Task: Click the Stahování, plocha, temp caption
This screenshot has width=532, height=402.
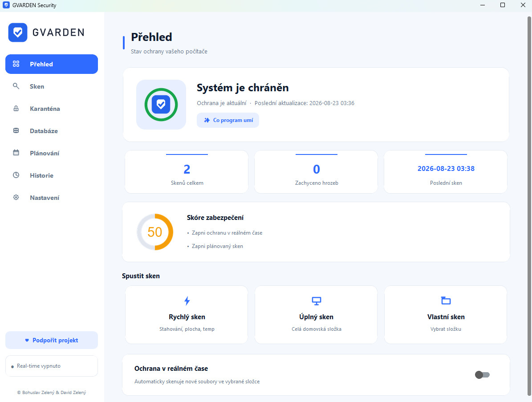Action: (x=187, y=329)
